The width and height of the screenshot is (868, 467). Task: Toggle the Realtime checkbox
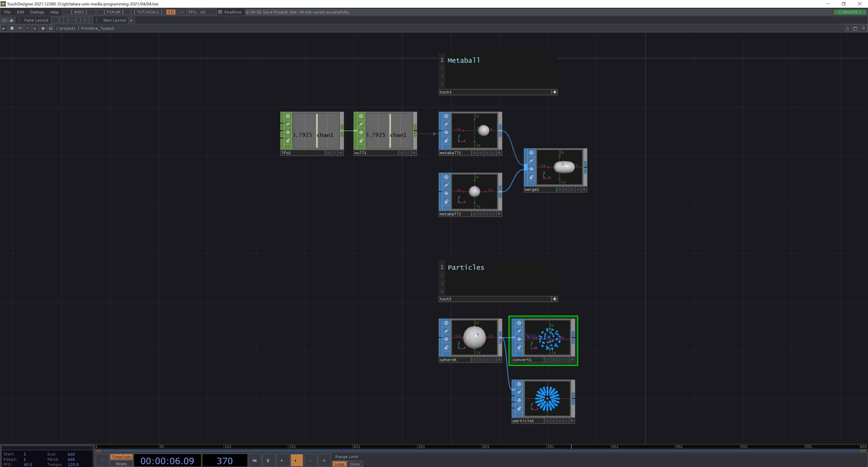click(220, 12)
